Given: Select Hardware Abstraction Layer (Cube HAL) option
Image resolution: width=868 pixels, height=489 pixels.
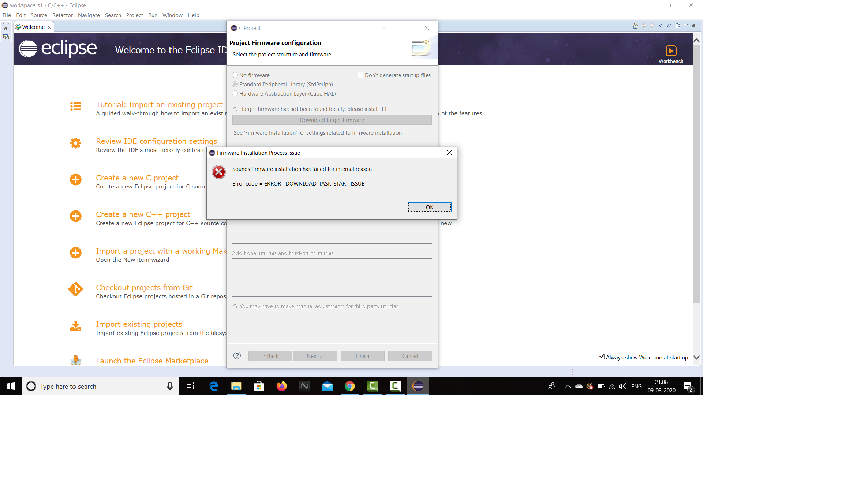Looking at the screenshot, I should (235, 93).
